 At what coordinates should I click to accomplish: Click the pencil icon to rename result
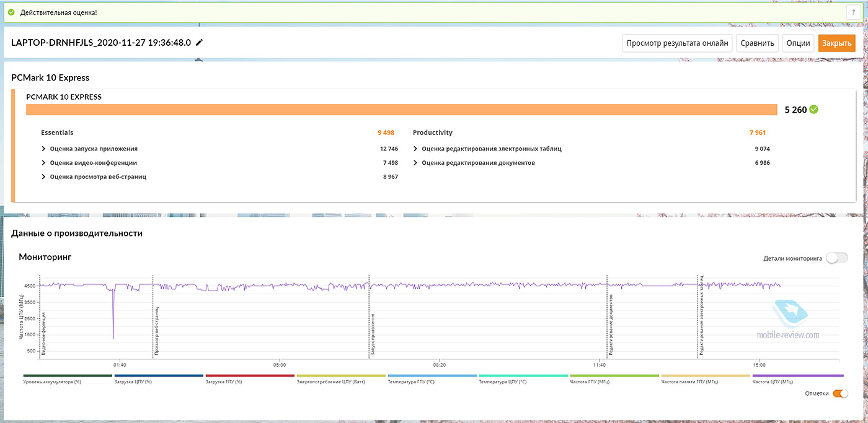(199, 43)
